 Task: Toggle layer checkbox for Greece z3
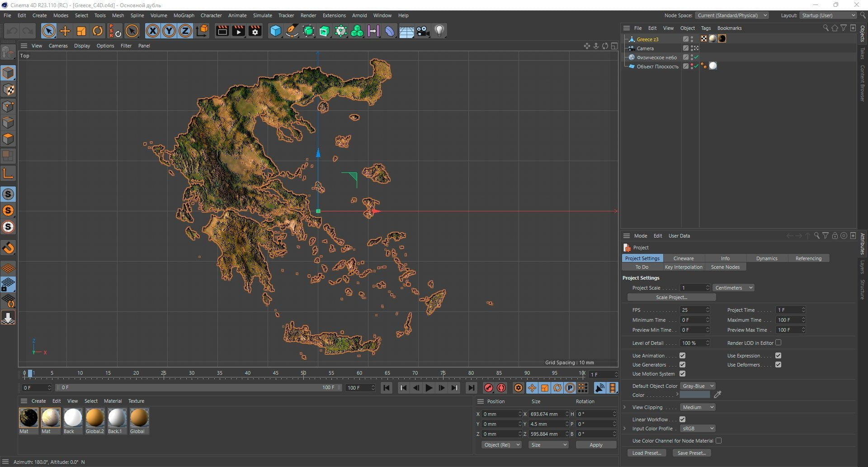pos(685,39)
